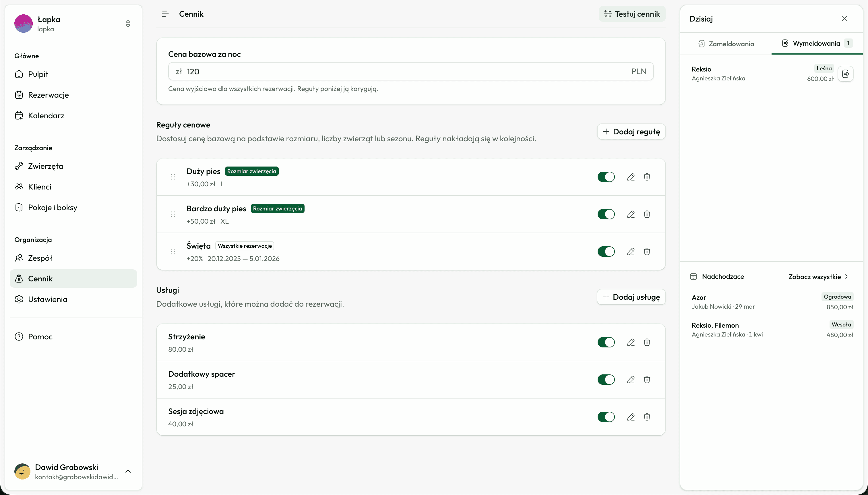This screenshot has height=495, width=868.
Task: Switch to the Zameldowania tab
Action: coord(726,44)
